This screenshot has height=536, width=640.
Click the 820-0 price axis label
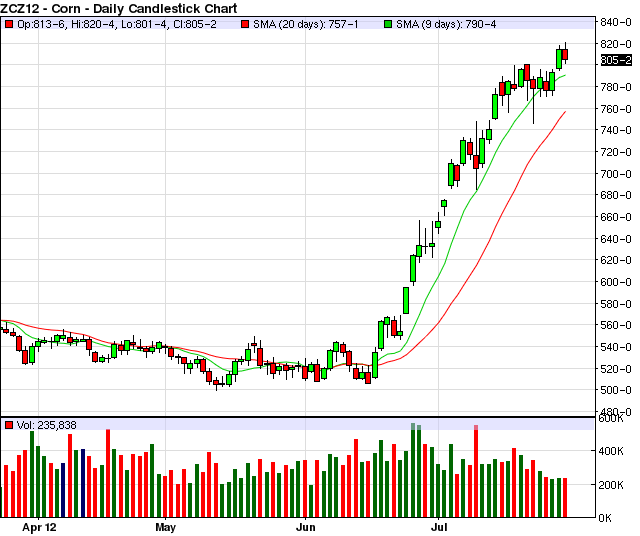pyautogui.click(x=616, y=44)
